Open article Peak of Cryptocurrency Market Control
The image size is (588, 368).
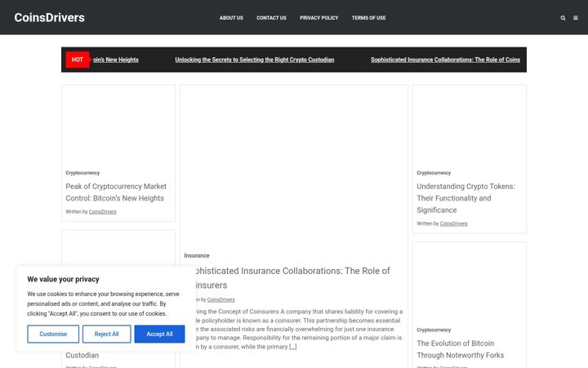tap(116, 192)
